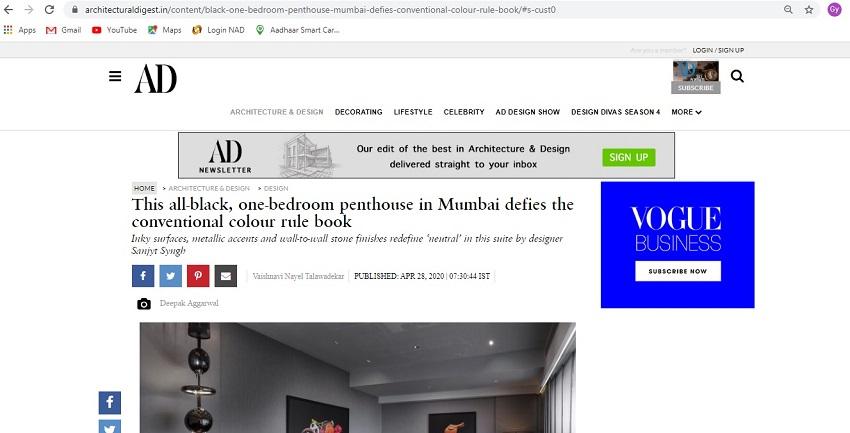Click the green SIGN UP newsletter button
Viewport: 850px width, 433px height.
[629, 157]
